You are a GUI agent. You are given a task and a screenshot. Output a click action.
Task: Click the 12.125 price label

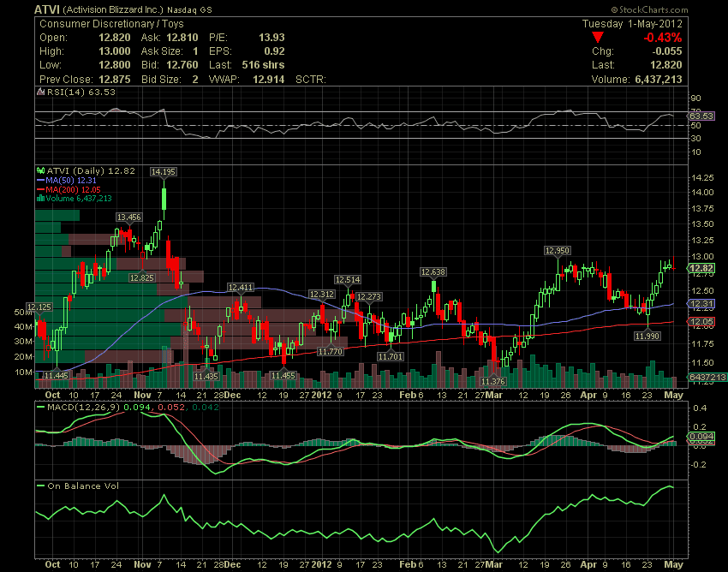coord(39,307)
